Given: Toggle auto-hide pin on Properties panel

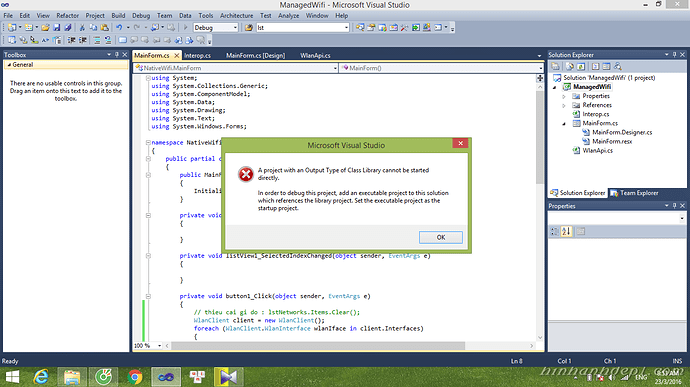Looking at the screenshot, I should pos(674,206).
